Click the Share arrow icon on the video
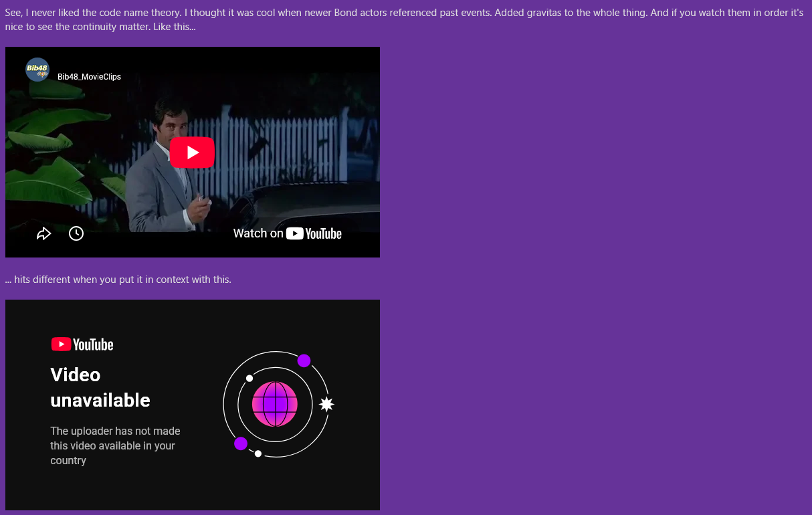 (44, 233)
